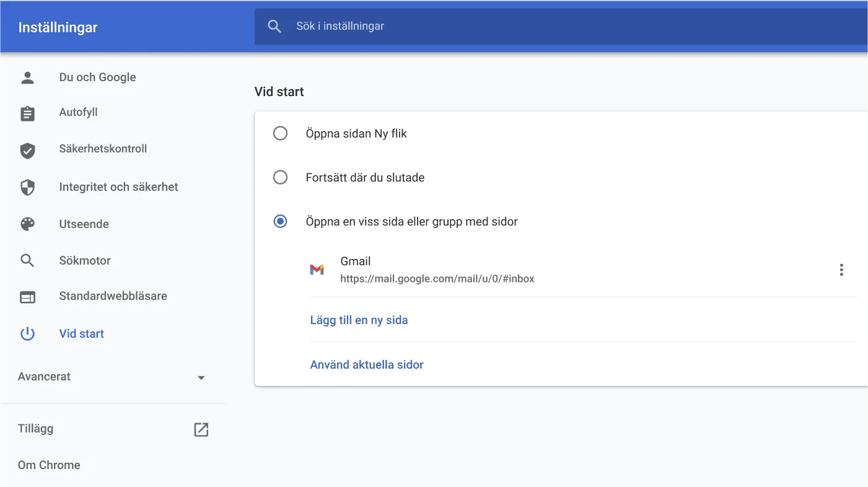Click the Säkerhetskontroll shield checkmark icon
Viewport: 868px width, 487px height.
[x=27, y=150]
